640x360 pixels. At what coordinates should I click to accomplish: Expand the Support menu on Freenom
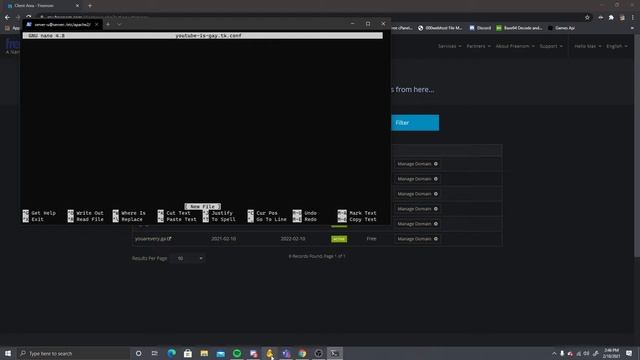(551, 46)
